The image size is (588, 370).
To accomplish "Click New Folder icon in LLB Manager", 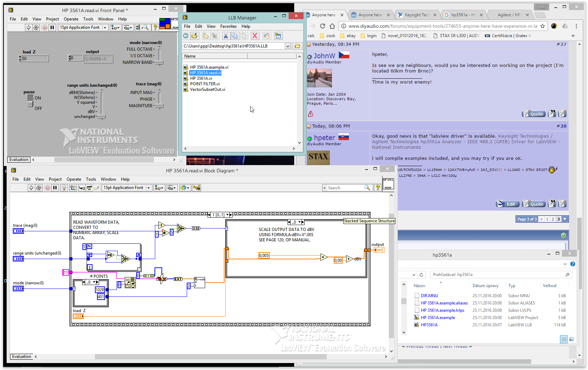I will [x=205, y=36].
